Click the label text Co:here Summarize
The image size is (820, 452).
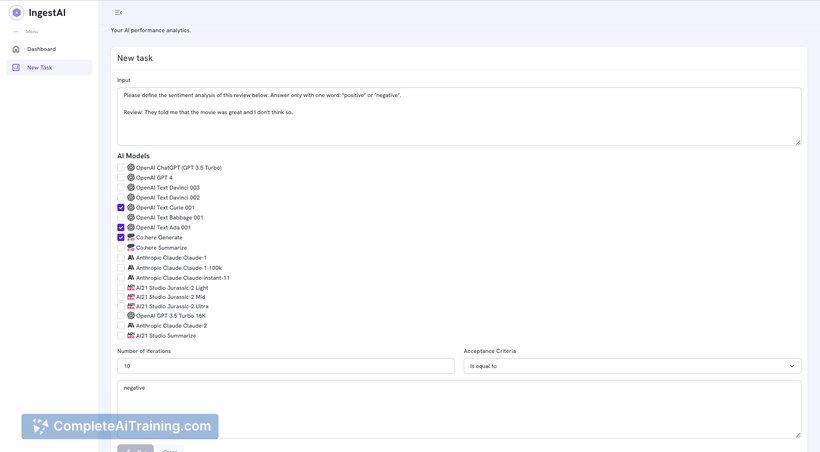pos(162,248)
